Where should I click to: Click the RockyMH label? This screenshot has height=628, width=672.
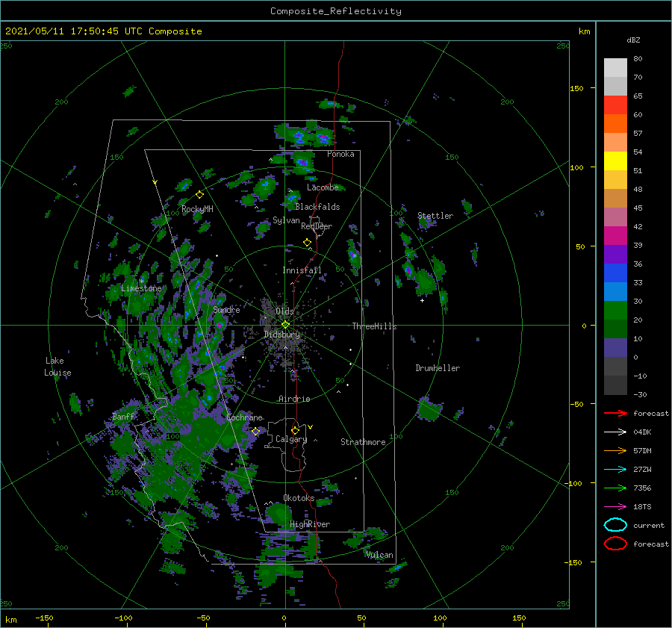point(197,209)
